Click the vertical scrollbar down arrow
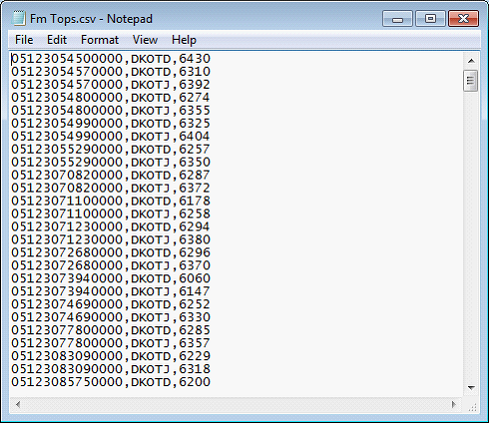The image size is (490, 424). (471, 388)
